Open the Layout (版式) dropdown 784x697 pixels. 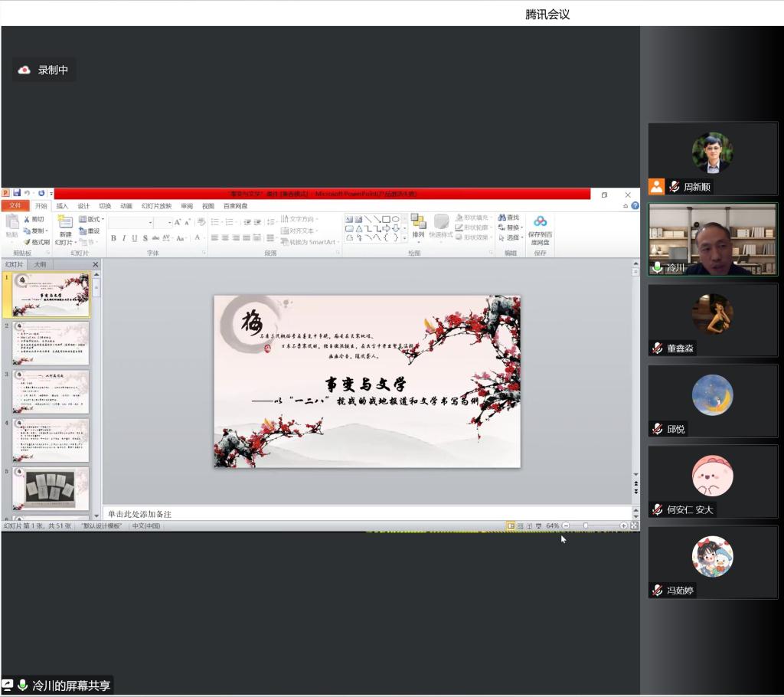coord(92,219)
